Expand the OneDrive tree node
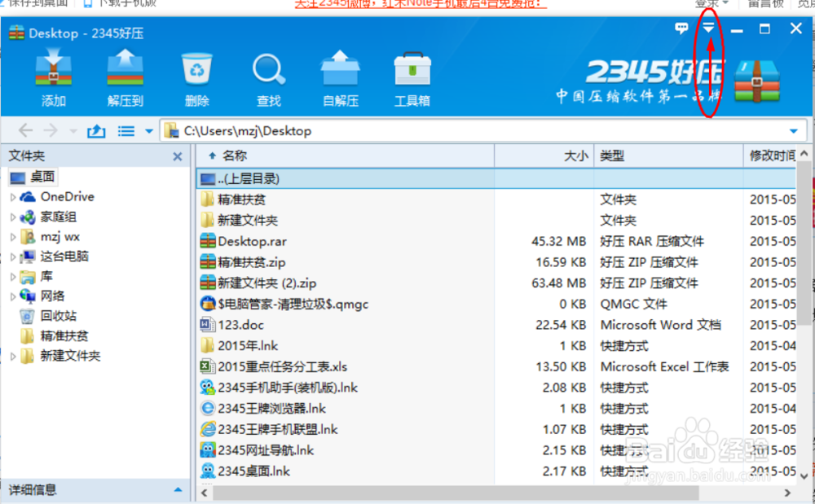This screenshot has height=504, width=815. tap(13, 197)
